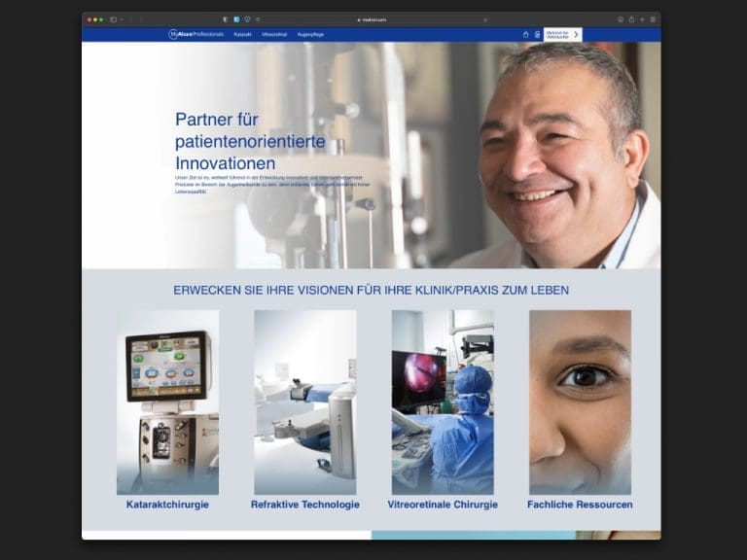Click the Kataraktchirurgie device image
The width and height of the screenshot is (747, 560).
[167, 402]
